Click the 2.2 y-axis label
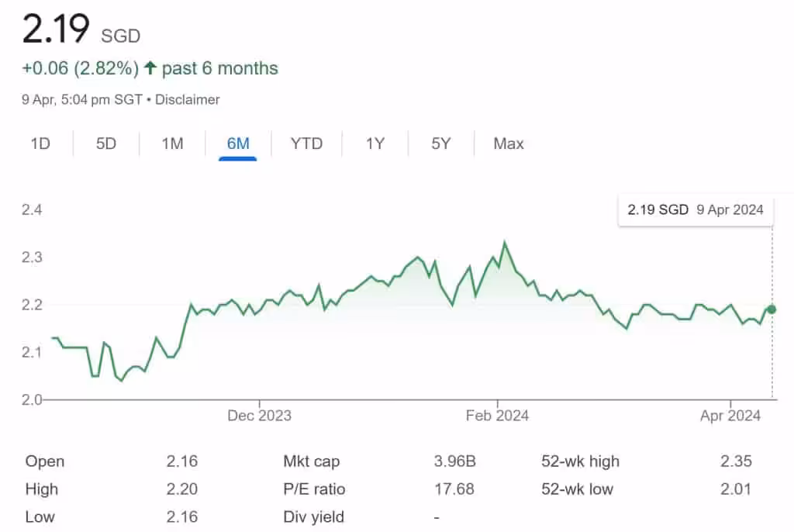The width and height of the screenshot is (794, 532). click(31, 305)
